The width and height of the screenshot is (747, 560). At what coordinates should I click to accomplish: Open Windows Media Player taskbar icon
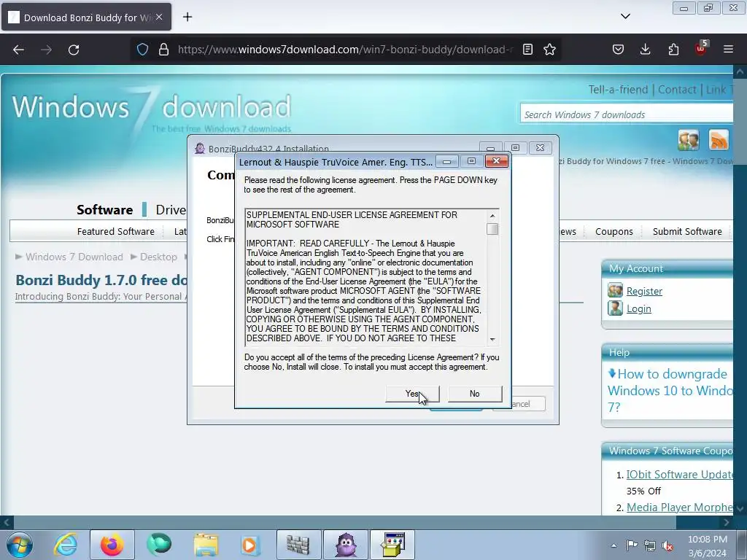click(249, 545)
